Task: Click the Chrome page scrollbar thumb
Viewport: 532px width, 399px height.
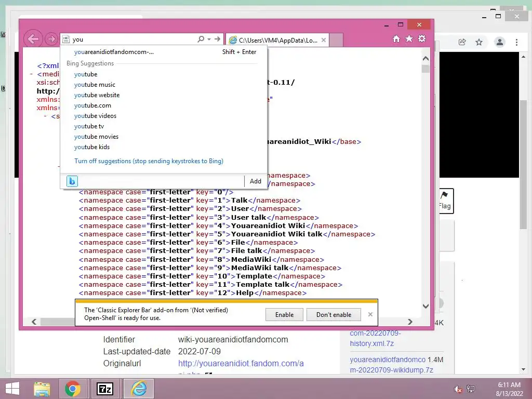Action: 523,165
